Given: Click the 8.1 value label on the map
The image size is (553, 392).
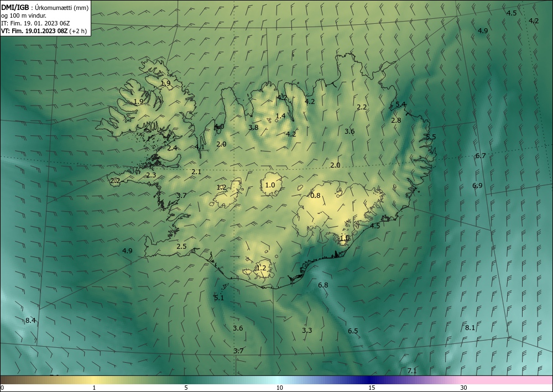Looking at the screenshot, I should (x=469, y=327).
